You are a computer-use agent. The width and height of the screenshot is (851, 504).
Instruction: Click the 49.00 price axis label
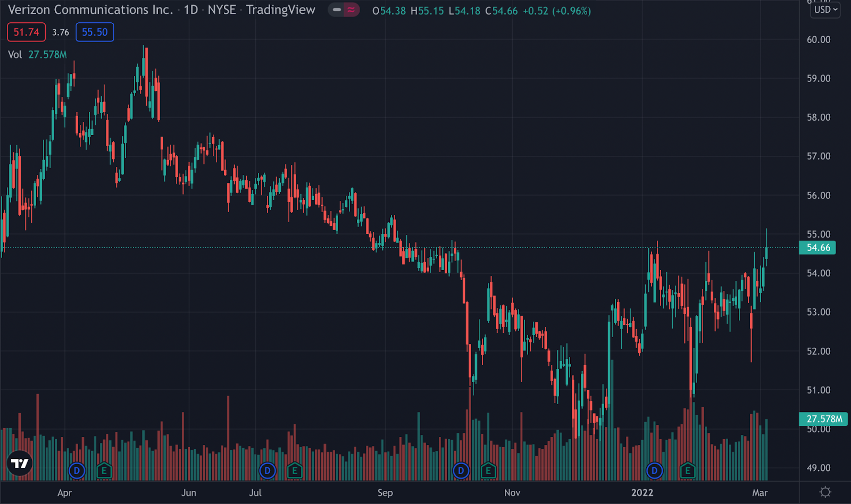point(819,468)
